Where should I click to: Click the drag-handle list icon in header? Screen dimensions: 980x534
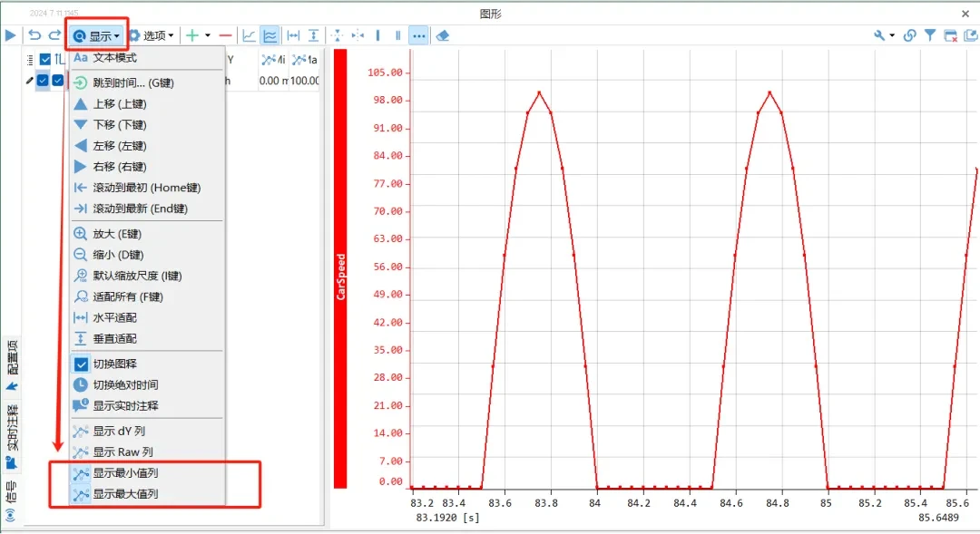29,60
